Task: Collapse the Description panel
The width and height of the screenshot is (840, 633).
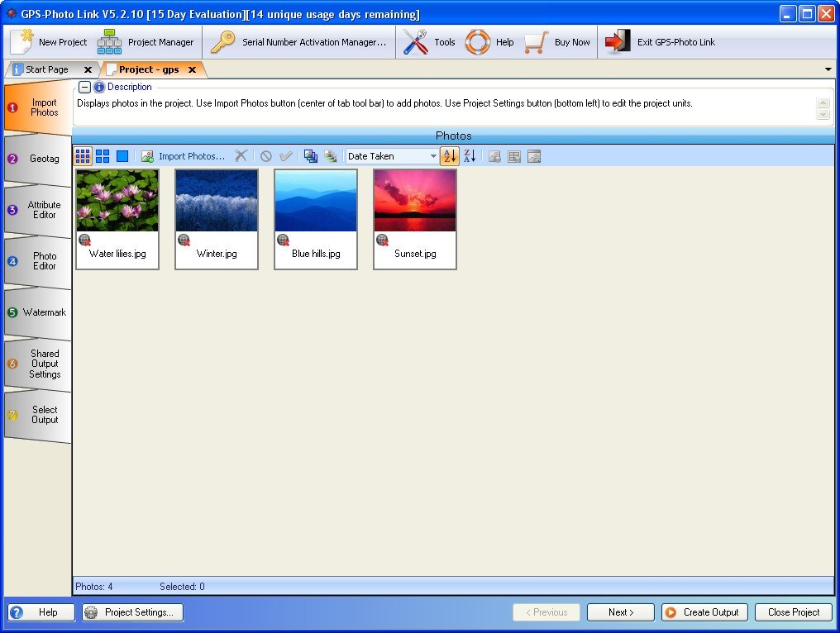Action: pyautogui.click(x=84, y=87)
